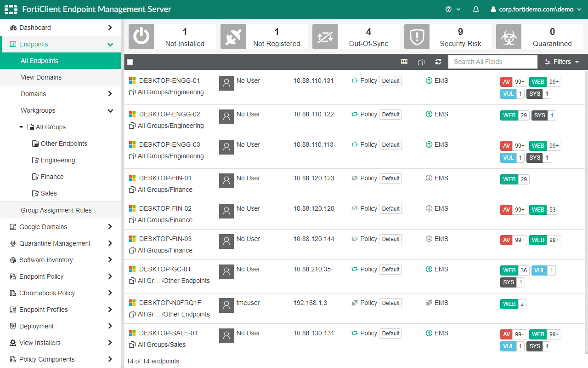Expand the Google Domains chevron
This screenshot has width=588, height=368.
point(110,227)
